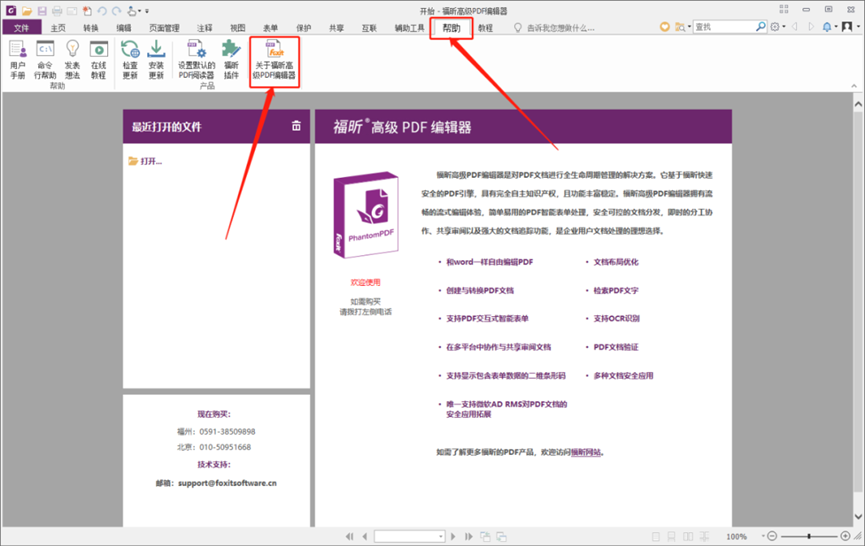Image resolution: width=865 pixels, height=546 pixels.
Task: Open the zoom percentage dropdown arrow
Action: pyautogui.click(x=763, y=536)
